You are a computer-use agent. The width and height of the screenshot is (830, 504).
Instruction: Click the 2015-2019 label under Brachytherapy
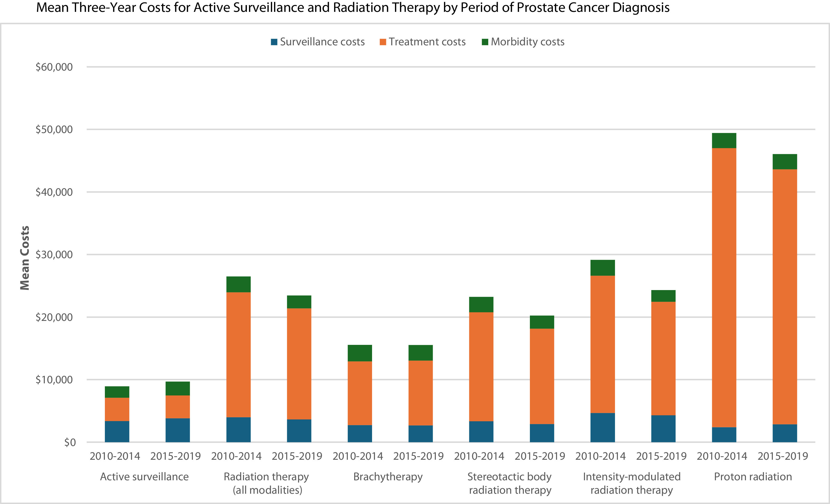[419, 456]
